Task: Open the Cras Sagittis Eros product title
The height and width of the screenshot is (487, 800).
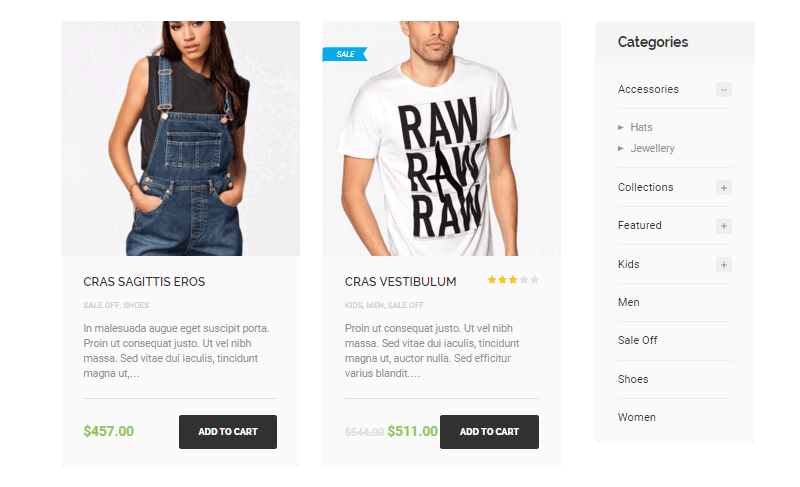Action: point(144,282)
